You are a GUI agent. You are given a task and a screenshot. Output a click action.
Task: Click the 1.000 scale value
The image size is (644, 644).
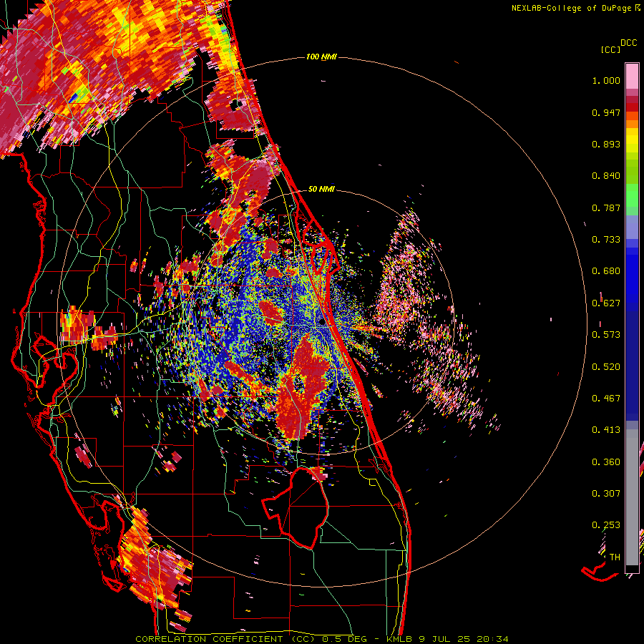pos(606,80)
